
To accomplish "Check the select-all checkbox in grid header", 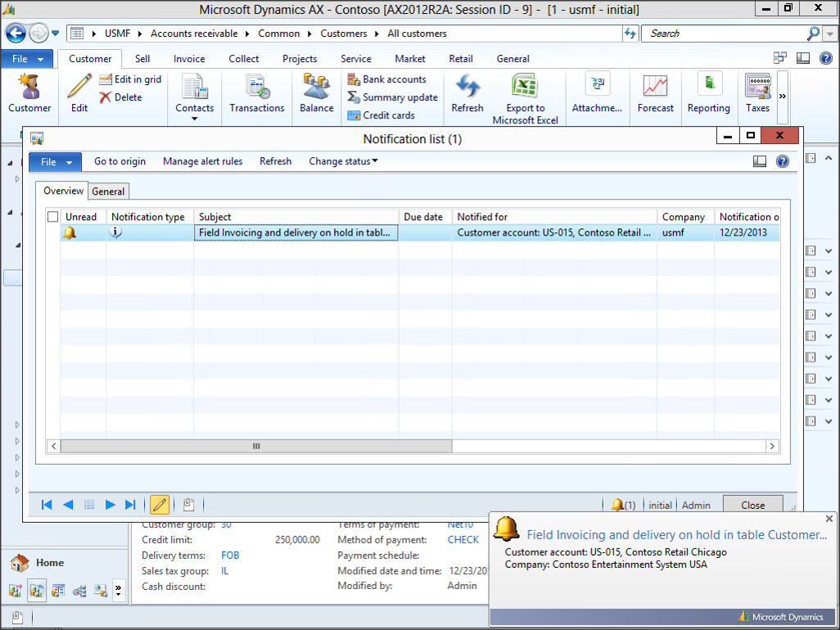I will [x=53, y=217].
